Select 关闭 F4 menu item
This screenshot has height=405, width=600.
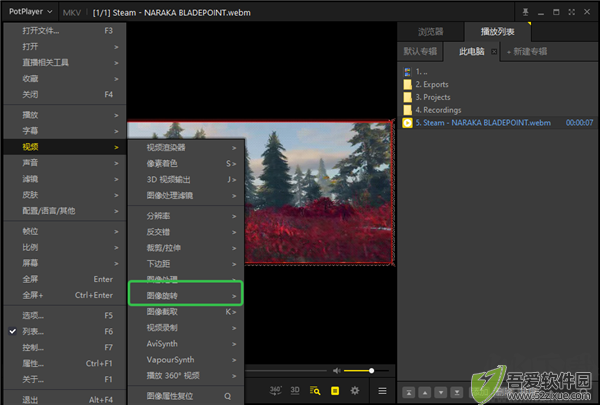[65, 95]
